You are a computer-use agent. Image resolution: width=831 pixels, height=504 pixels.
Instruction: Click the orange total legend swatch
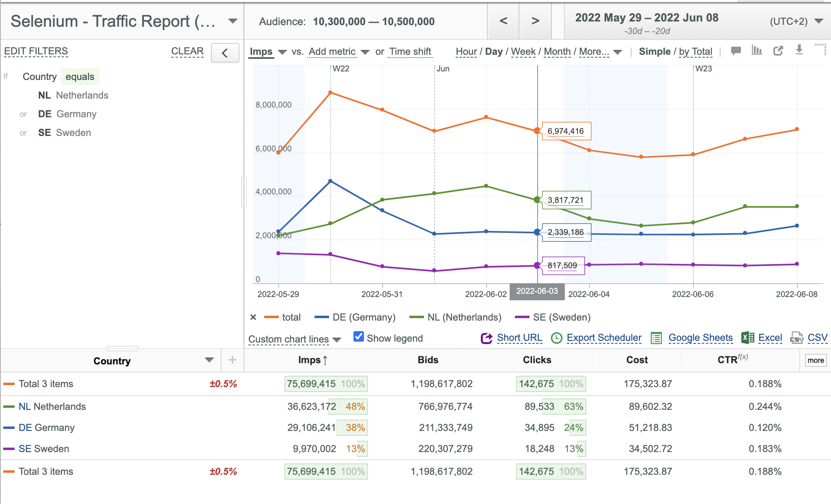point(271,317)
